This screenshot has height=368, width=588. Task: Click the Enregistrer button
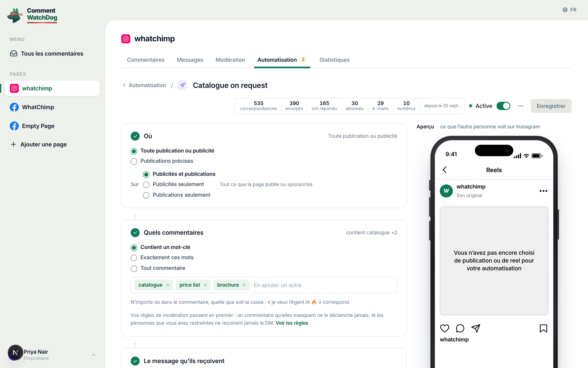pos(551,106)
